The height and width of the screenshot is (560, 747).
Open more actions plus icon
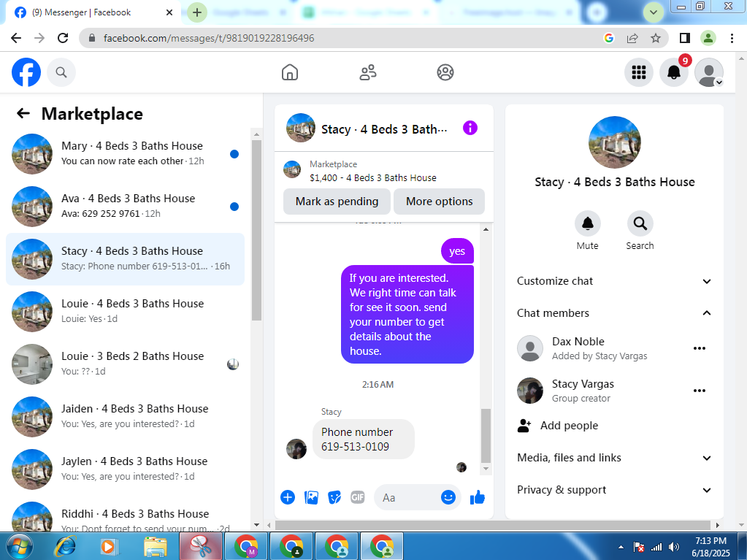(288, 497)
